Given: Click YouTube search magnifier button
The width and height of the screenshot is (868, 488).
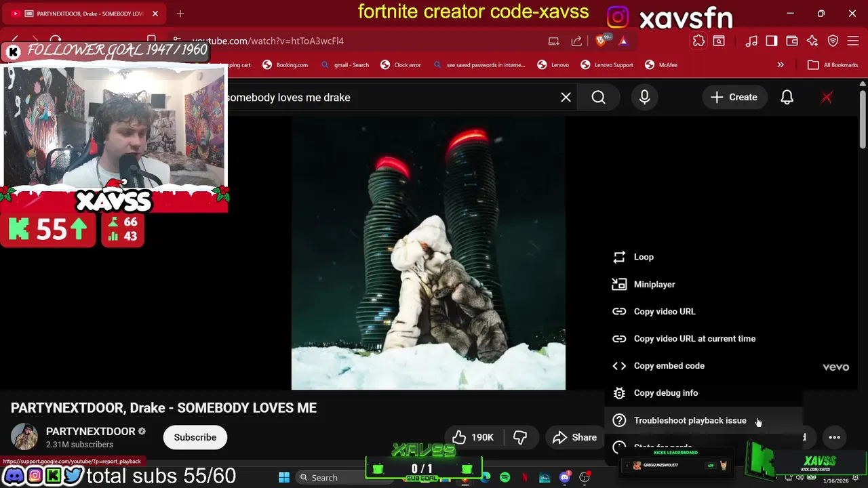Looking at the screenshot, I should [599, 98].
